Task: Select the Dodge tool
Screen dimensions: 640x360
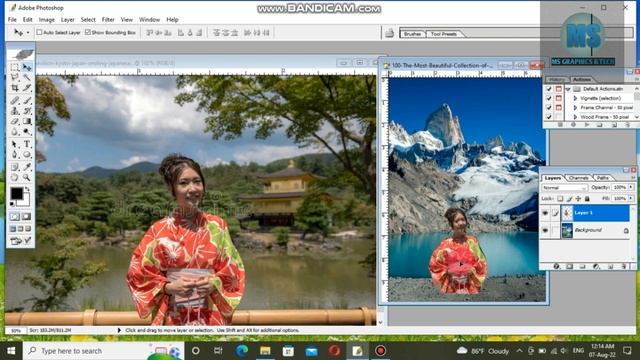Action: pyautogui.click(x=27, y=132)
